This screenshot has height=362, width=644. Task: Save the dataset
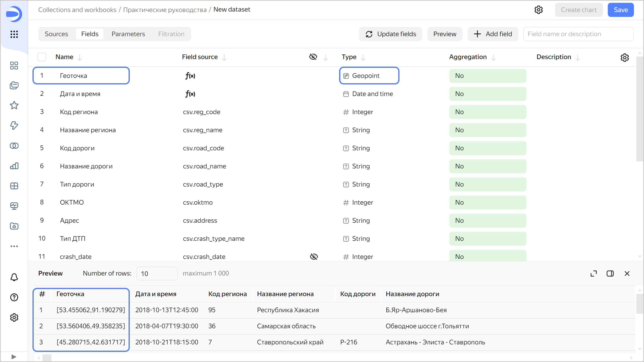(621, 10)
